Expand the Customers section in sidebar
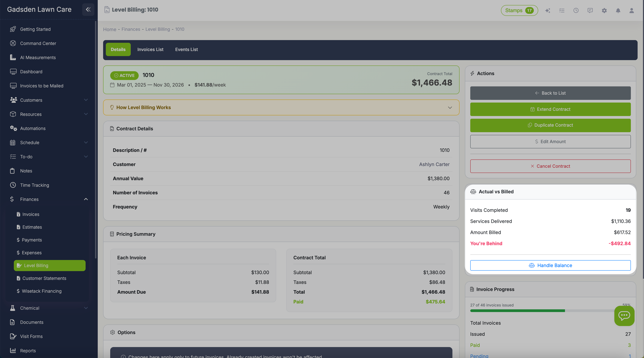 click(86, 100)
